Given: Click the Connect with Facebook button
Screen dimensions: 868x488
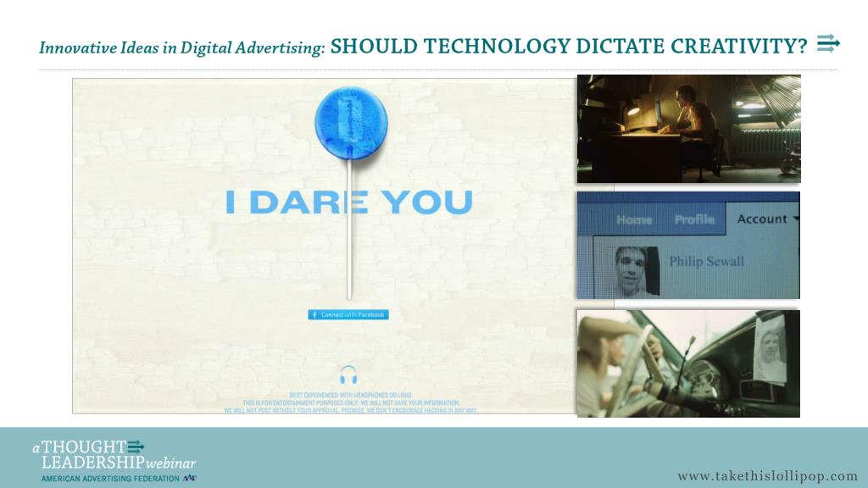Looking at the screenshot, I should pos(348,315).
